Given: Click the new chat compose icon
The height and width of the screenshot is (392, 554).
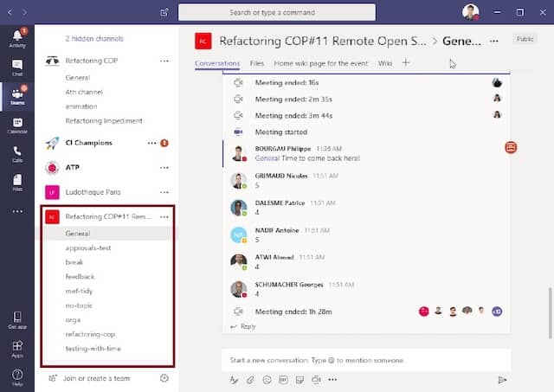Looking at the screenshot, I should tap(164, 12).
